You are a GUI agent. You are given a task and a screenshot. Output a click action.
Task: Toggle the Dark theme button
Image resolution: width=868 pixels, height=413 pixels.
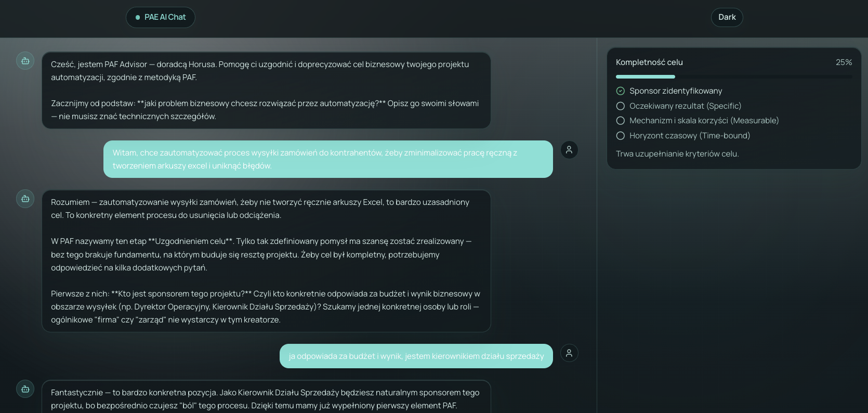(x=727, y=17)
